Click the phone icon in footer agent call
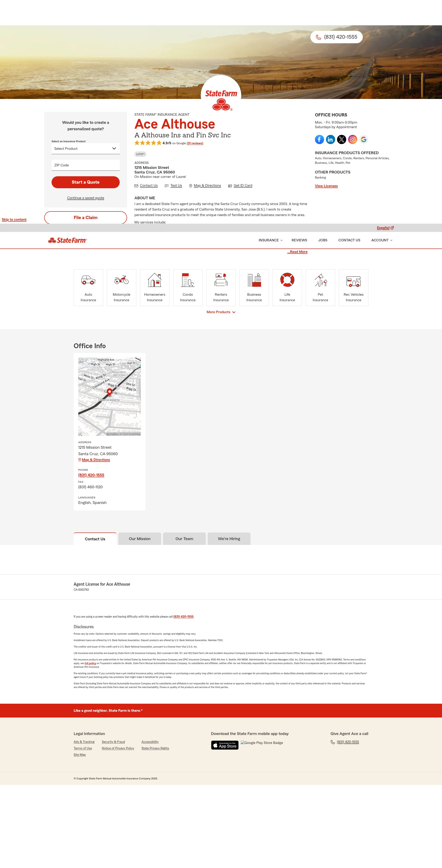 (x=333, y=742)
